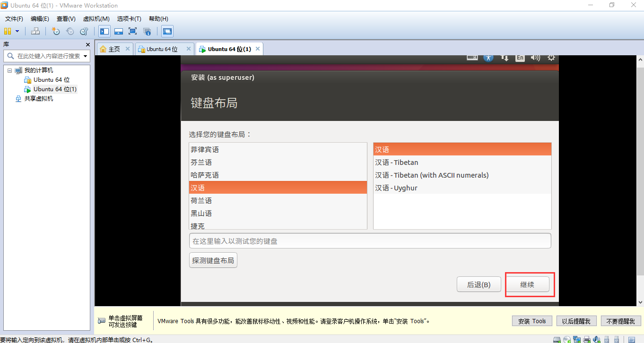The image size is (644, 343).
Task: Open the Ubuntu system gear menu
Action: click(x=551, y=58)
